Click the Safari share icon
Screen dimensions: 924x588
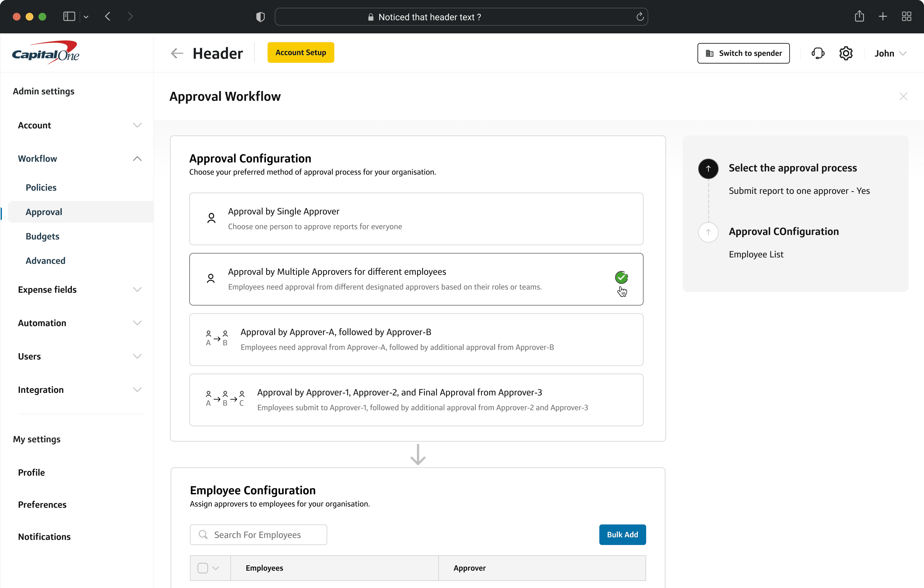pos(859,16)
